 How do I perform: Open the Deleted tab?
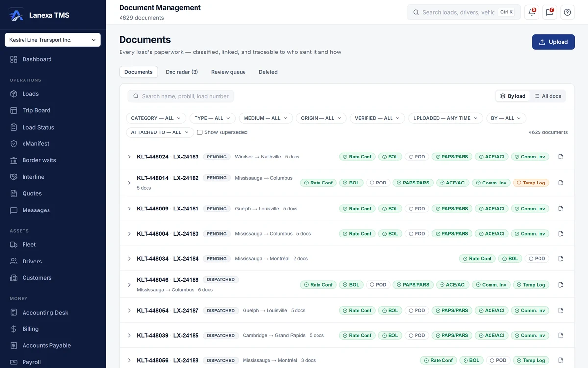(268, 72)
